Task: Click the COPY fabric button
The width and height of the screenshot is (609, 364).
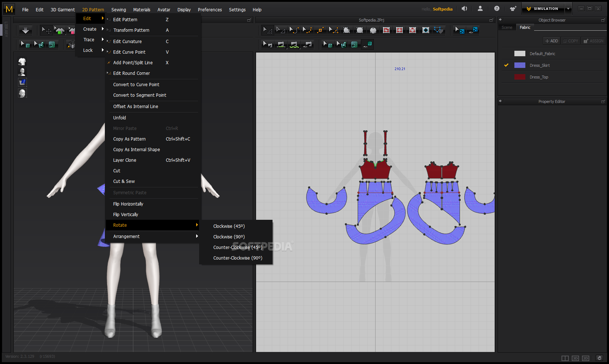Action: [571, 41]
